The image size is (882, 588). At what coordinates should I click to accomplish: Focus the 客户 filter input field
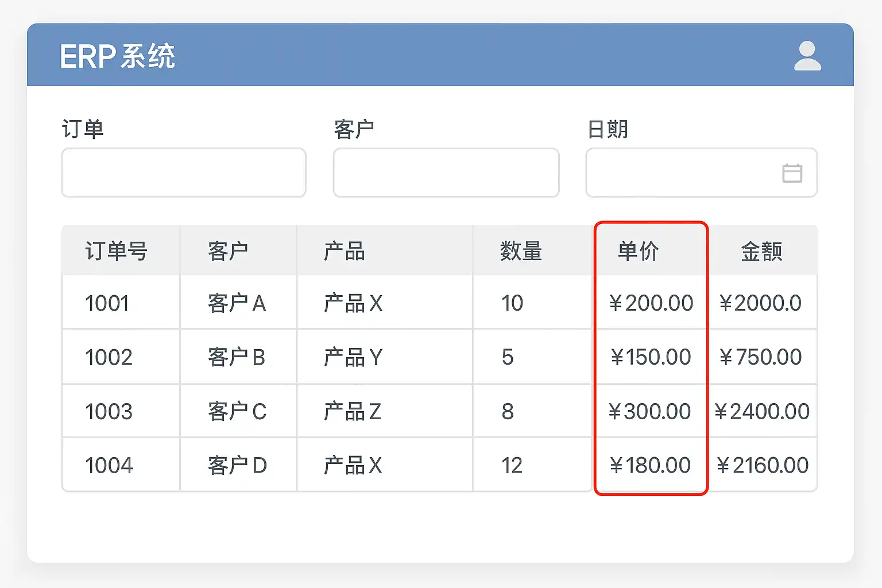click(446, 173)
